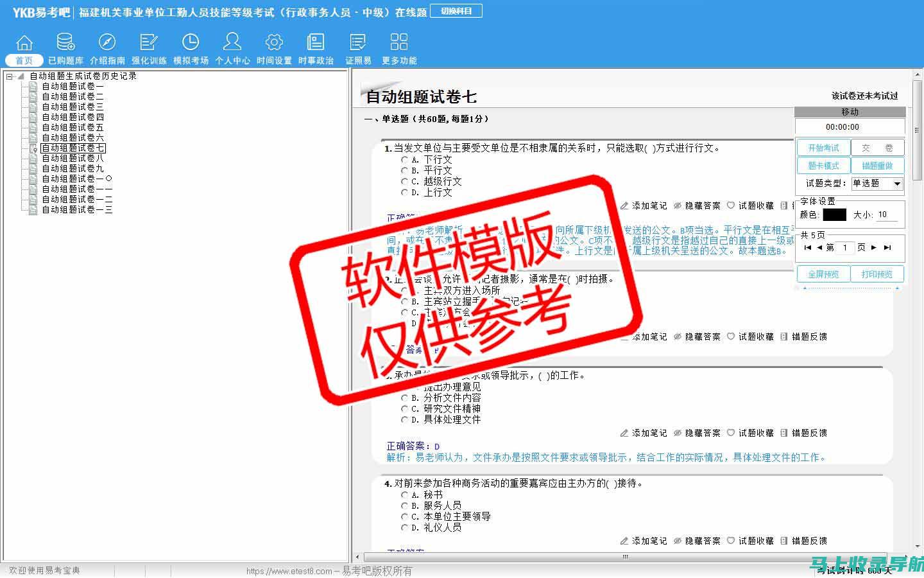Report an error on question 2
Viewport: 924px width, 578px height.
[803, 337]
